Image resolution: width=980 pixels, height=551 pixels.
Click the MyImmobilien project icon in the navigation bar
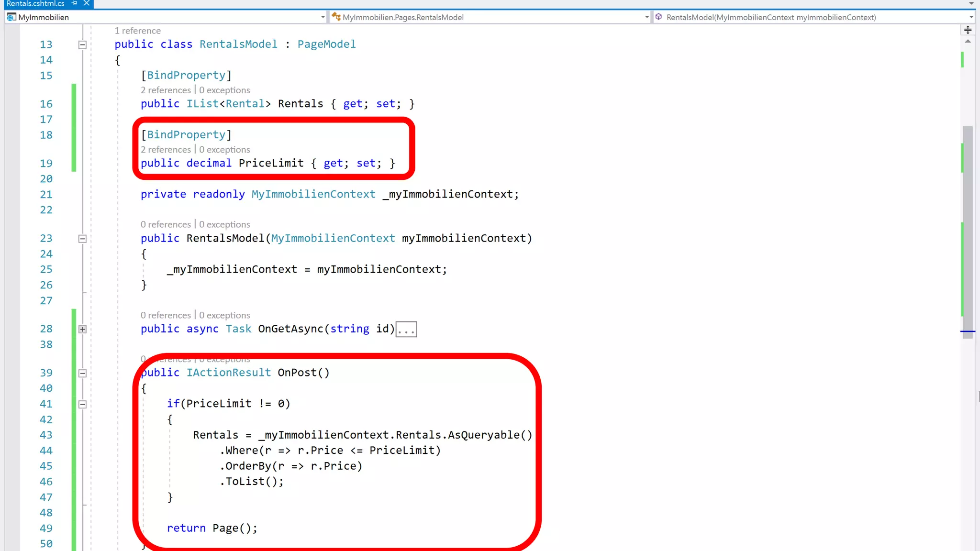tap(11, 17)
